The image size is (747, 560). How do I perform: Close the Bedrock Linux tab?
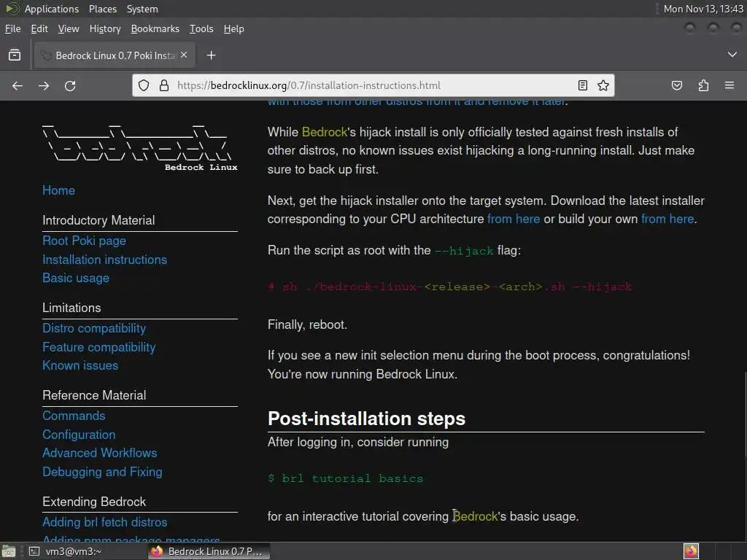point(184,55)
